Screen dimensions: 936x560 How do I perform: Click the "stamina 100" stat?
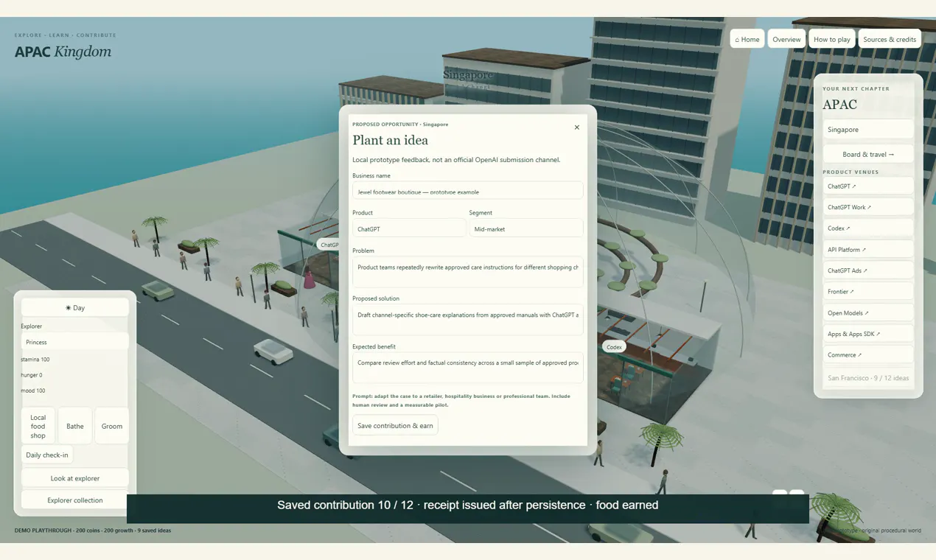pyautogui.click(x=35, y=360)
